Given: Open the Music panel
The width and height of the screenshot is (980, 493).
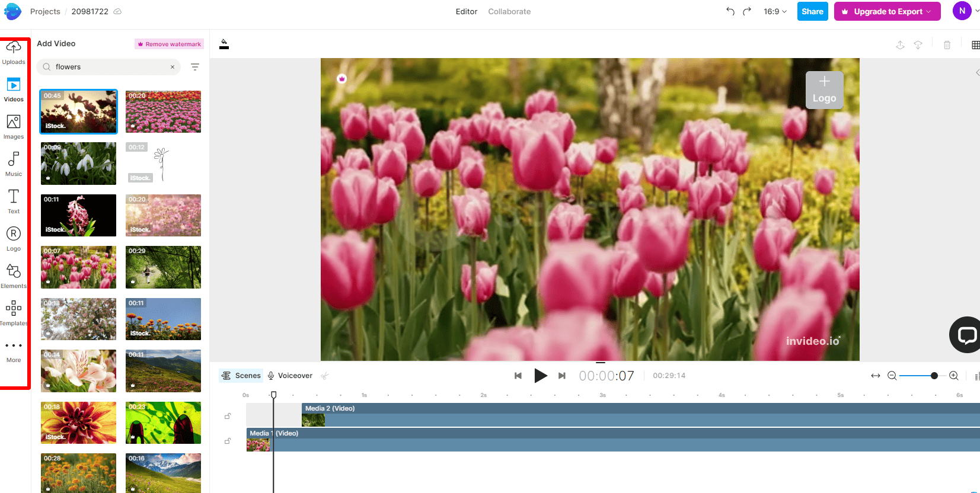Looking at the screenshot, I should [14, 165].
